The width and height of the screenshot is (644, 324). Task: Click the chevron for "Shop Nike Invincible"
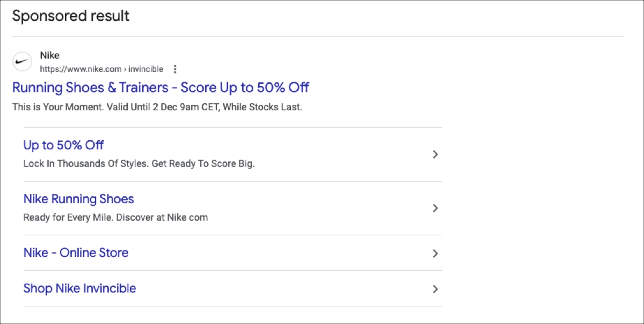pyautogui.click(x=435, y=288)
